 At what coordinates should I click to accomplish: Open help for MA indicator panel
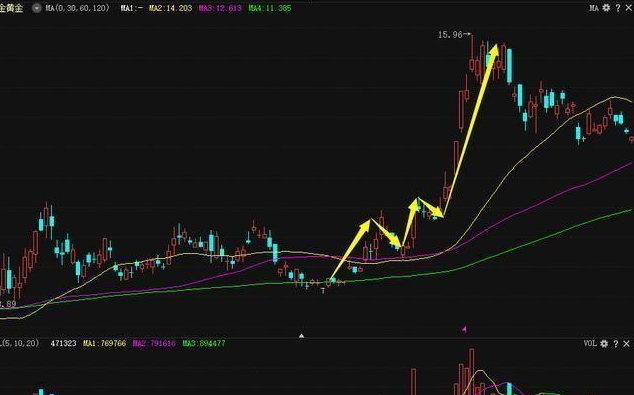tap(618, 8)
